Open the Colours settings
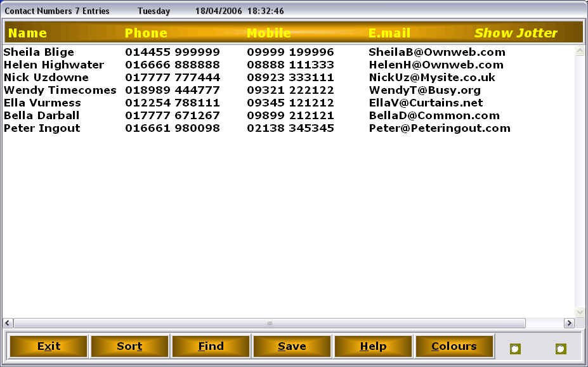The height and width of the screenshot is (367, 588). tap(454, 346)
